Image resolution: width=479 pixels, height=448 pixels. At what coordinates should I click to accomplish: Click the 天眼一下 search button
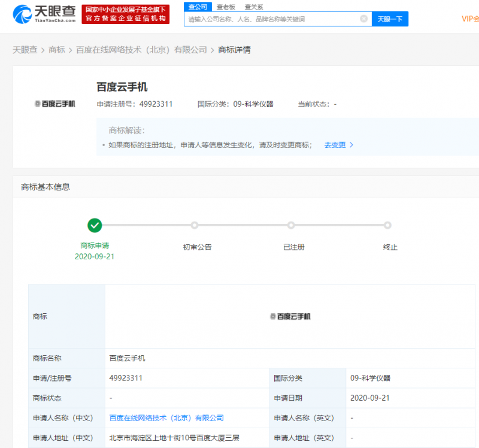point(390,19)
